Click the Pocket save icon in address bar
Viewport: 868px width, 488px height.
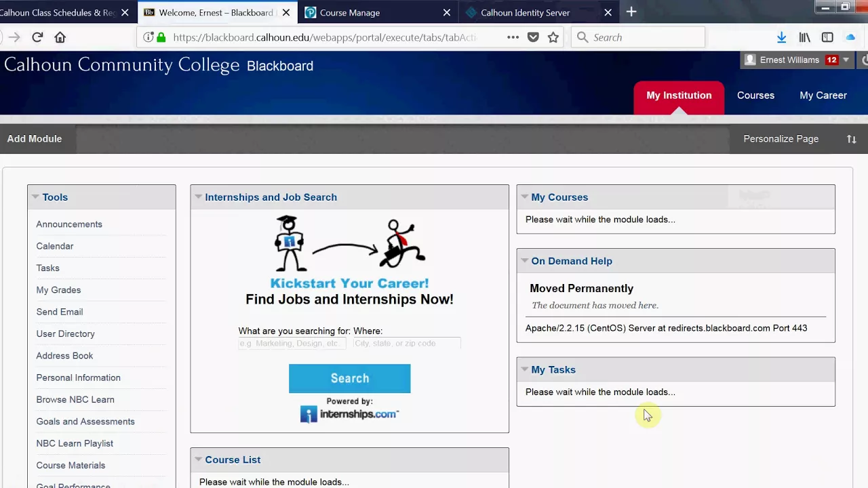(533, 37)
